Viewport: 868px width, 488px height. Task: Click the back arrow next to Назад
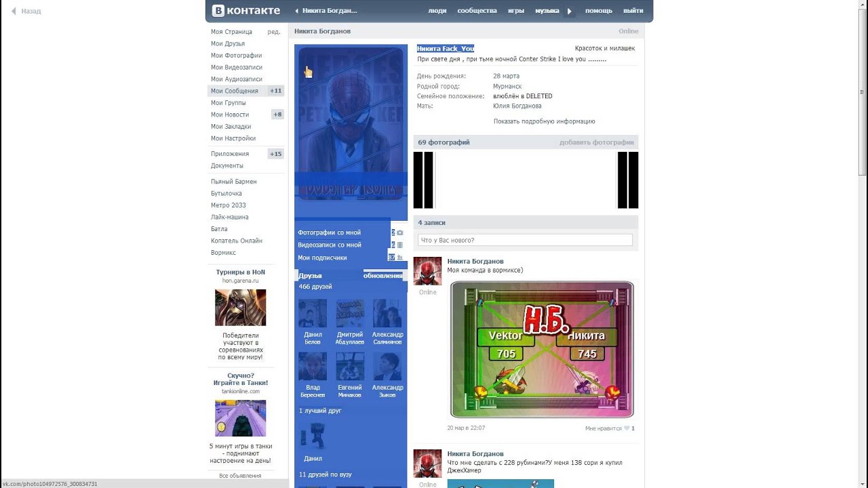click(x=14, y=12)
